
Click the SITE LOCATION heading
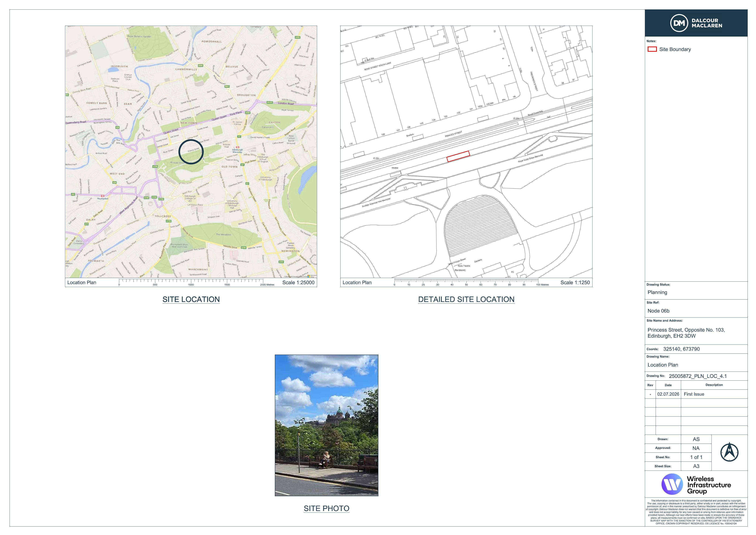tap(191, 300)
